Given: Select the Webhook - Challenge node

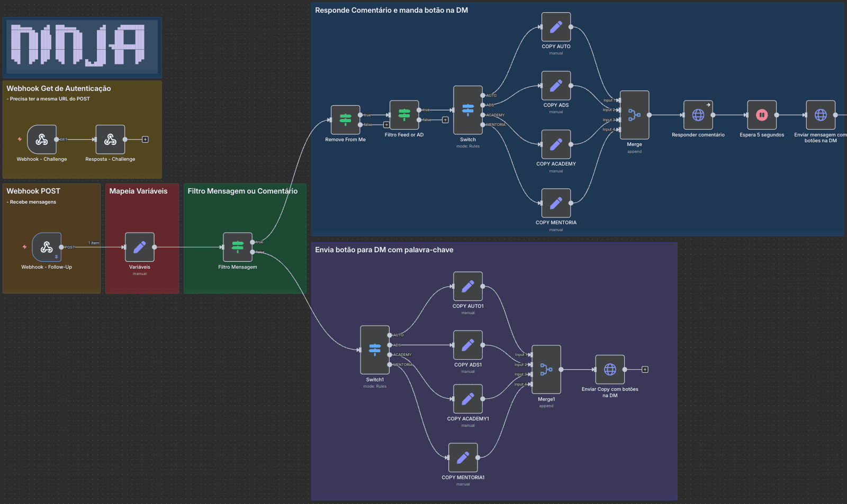Looking at the screenshot, I should point(42,140).
